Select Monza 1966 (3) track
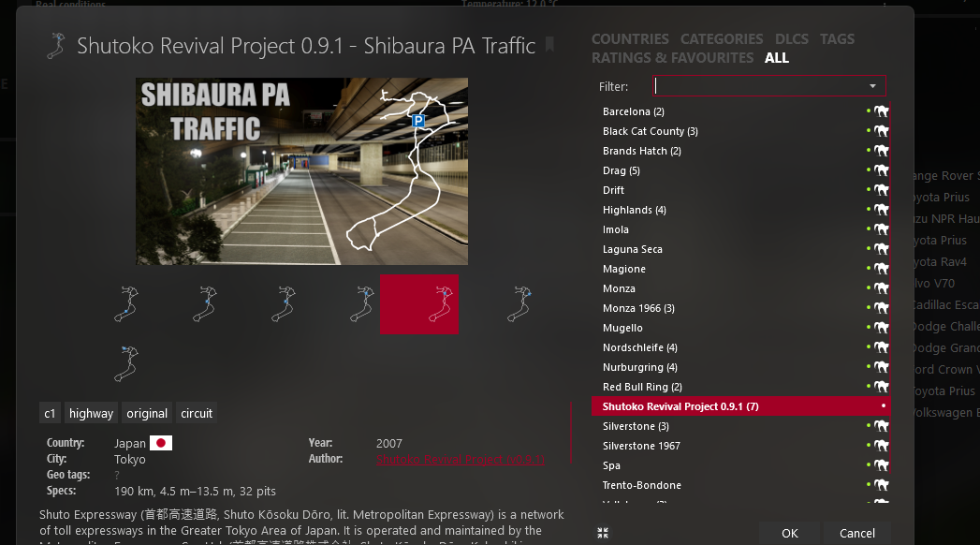This screenshot has width=980, height=545. pos(740,308)
